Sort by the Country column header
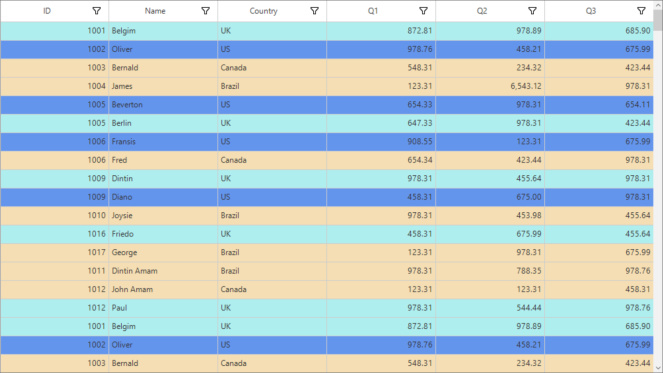 263,11
